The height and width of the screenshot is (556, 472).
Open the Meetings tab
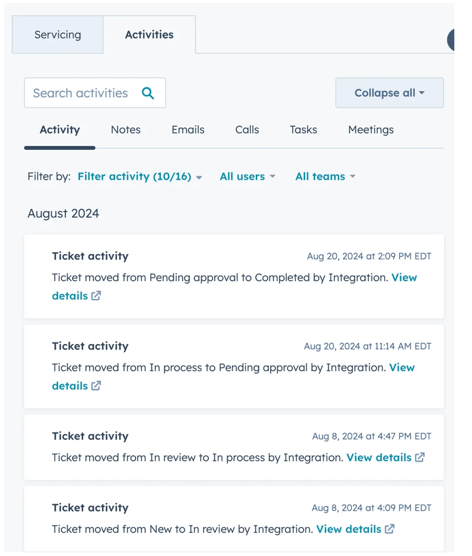pyautogui.click(x=371, y=130)
